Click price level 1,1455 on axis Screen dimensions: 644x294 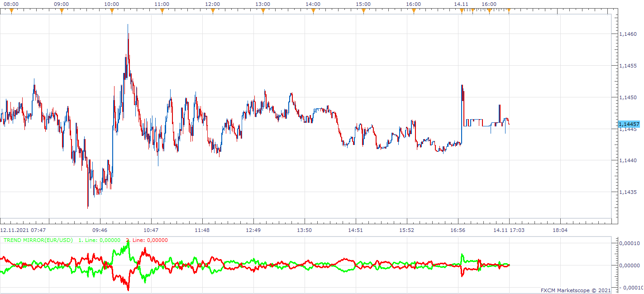coord(628,66)
